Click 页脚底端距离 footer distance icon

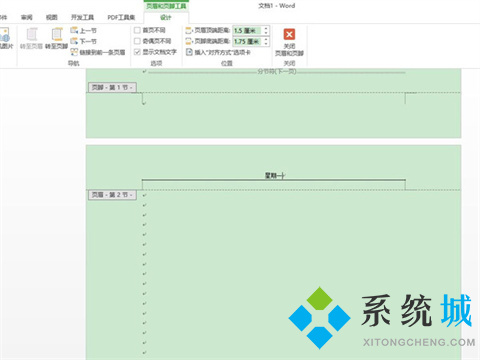[189, 41]
